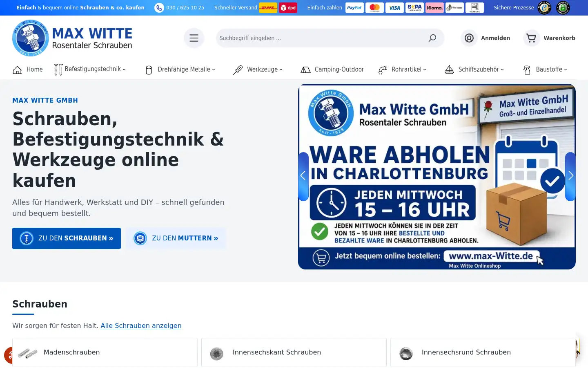Click the VISA payment icon
The width and height of the screenshot is (588, 368).
click(394, 8)
